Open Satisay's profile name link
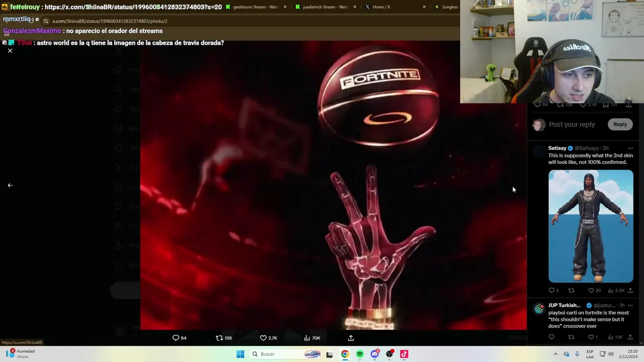The height and width of the screenshot is (362, 644). pyautogui.click(x=557, y=148)
